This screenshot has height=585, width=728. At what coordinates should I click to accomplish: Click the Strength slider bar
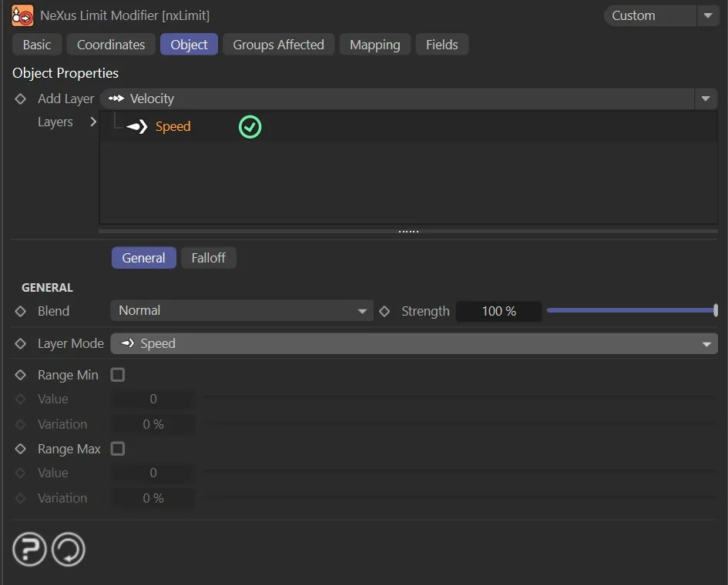click(x=632, y=311)
